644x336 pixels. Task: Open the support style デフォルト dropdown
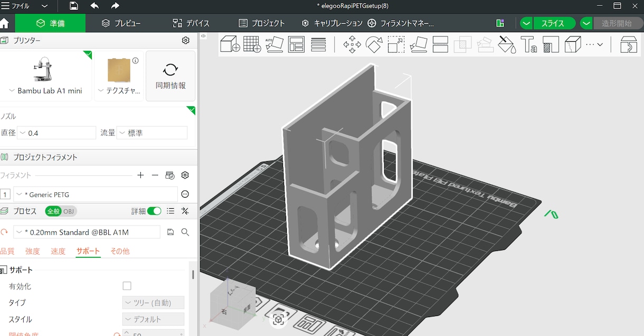(x=153, y=319)
